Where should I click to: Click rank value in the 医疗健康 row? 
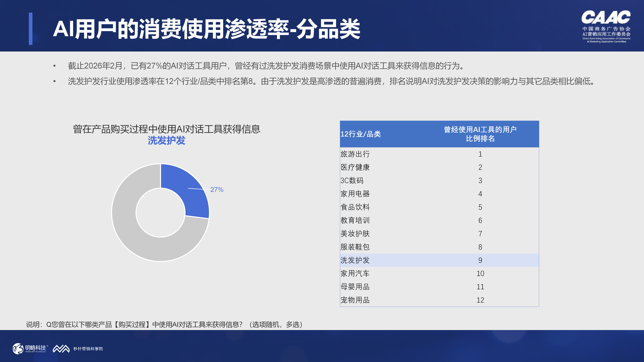[480, 167]
